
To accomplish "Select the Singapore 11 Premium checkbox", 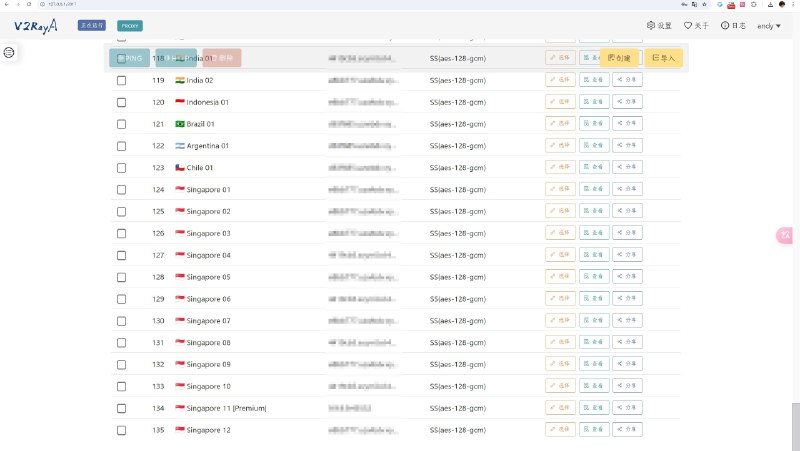I will tap(122, 408).
